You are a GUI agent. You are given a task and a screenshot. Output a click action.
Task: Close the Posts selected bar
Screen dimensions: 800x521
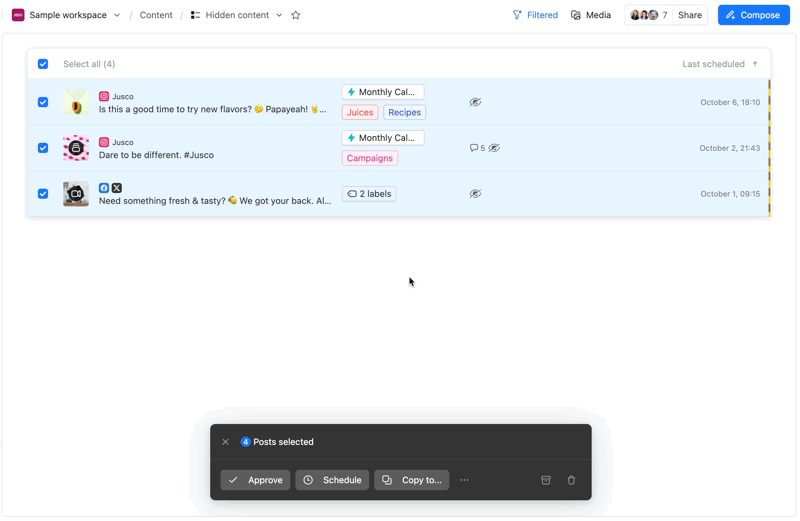click(x=226, y=442)
